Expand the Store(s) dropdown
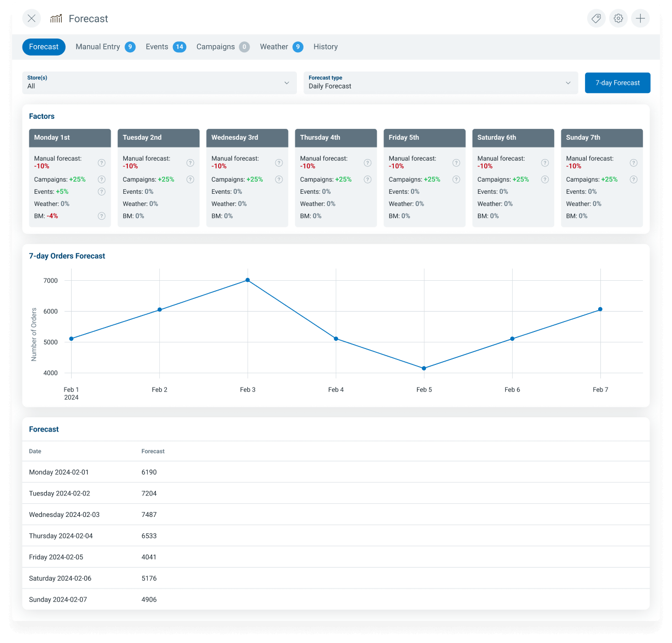 point(159,83)
